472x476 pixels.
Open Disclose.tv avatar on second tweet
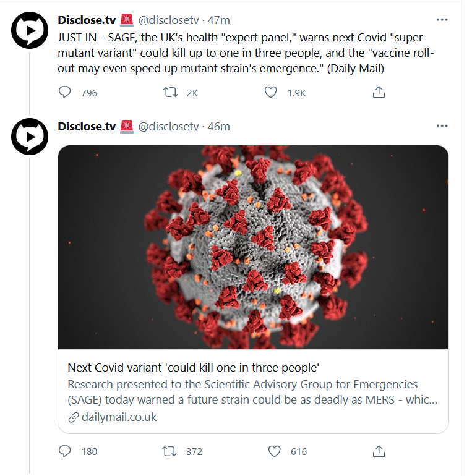click(x=30, y=137)
